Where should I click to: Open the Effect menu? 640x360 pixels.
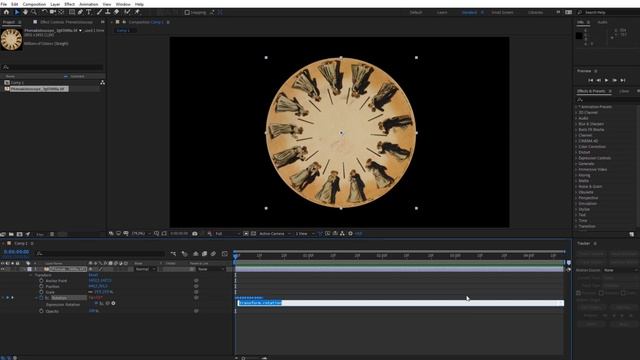(69, 4)
